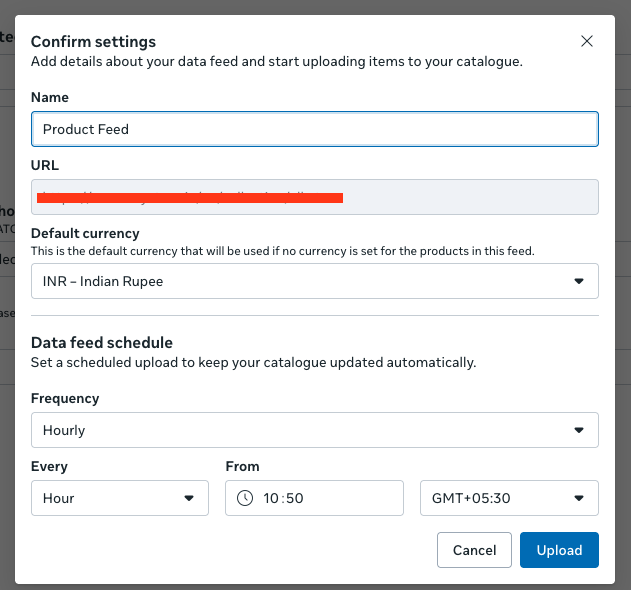Image resolution: width=631 pixels, height=590 pixels.
Task: Click the Confirm settings dialog title
Action: pyautogui.click(x=93, y=42)
